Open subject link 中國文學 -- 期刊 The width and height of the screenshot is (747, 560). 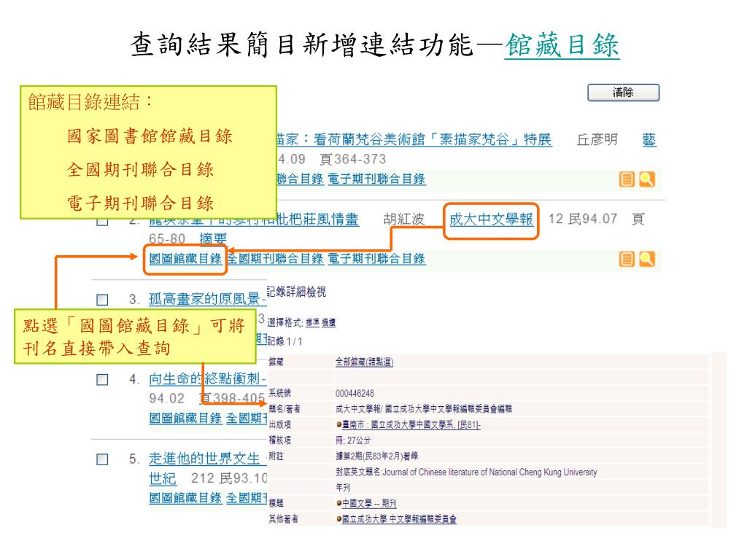[369, 503]
